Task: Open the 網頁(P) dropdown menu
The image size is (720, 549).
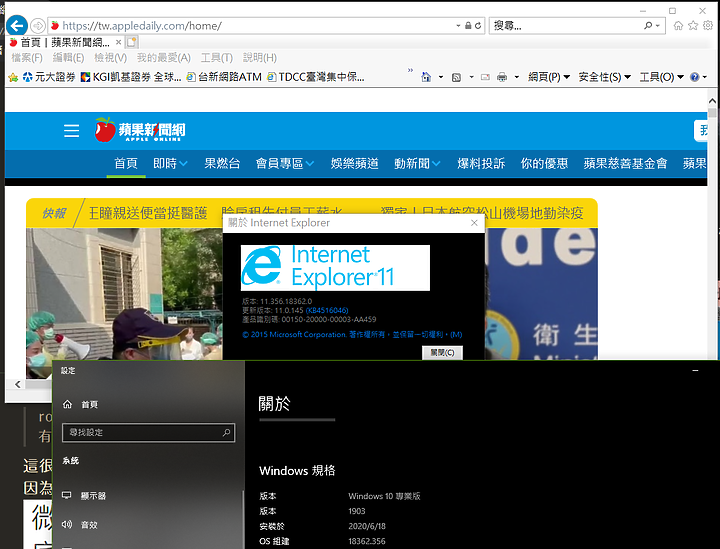Action: pyautogui.click(x=549, y=77)
